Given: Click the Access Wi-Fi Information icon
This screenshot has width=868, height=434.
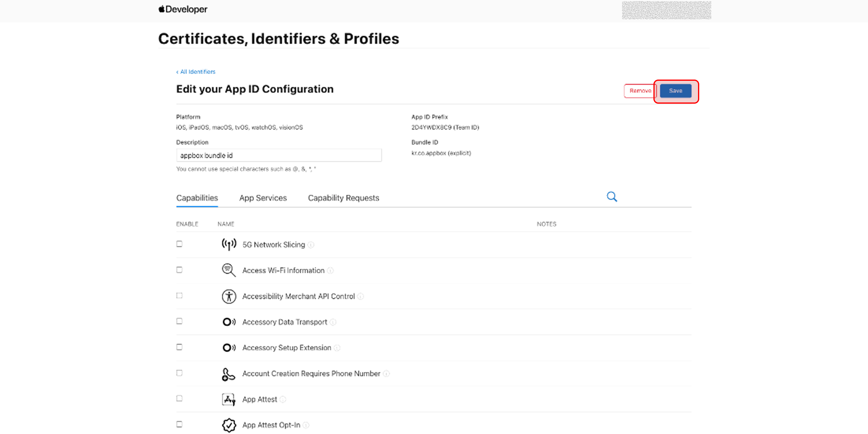Looking at the screenshot, I should tap(229, 270).
